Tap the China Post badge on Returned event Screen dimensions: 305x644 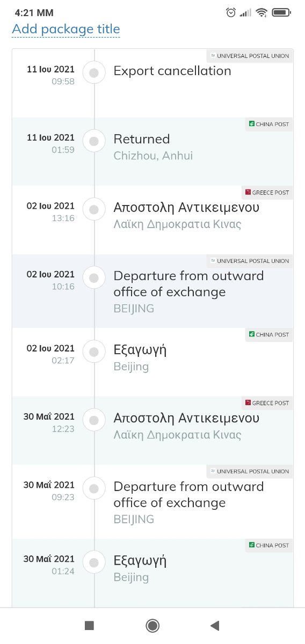click(x=268, y=124)
